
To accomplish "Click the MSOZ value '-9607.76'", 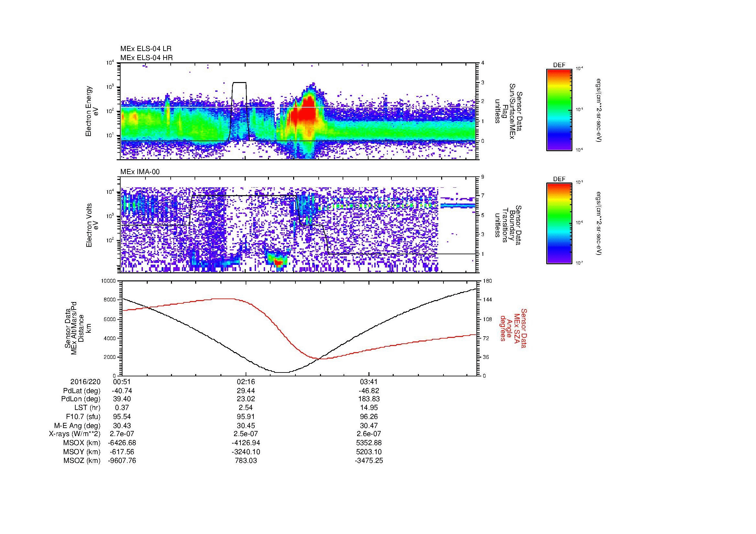I will click(122, 461).
